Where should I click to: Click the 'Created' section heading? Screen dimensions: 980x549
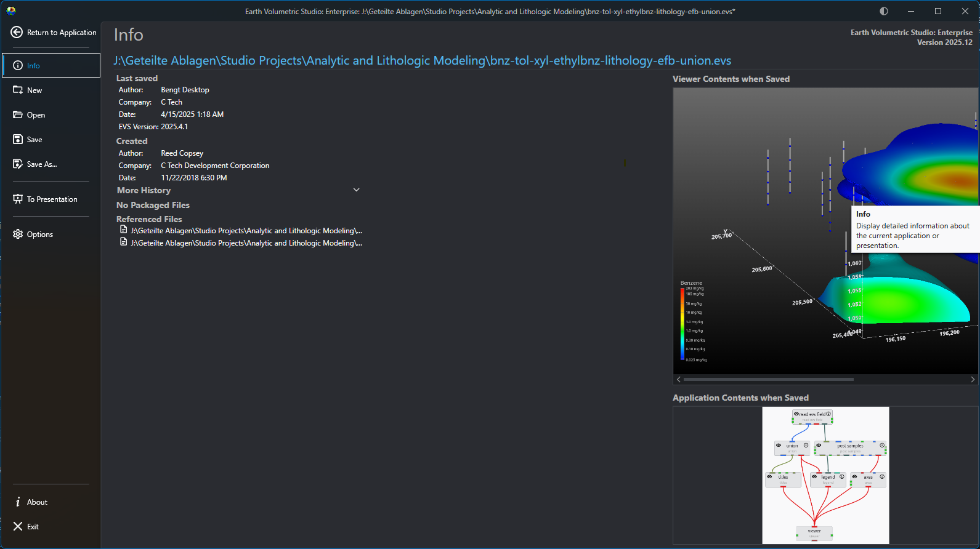132,141
